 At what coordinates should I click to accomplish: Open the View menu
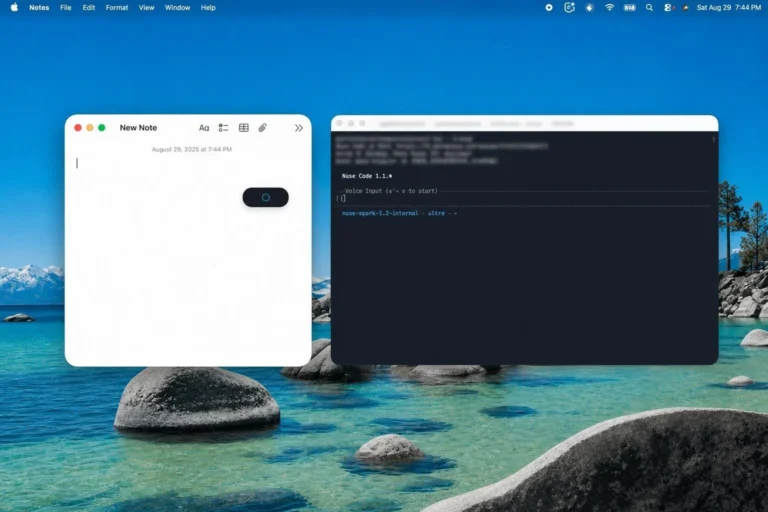tap(146, 7)
